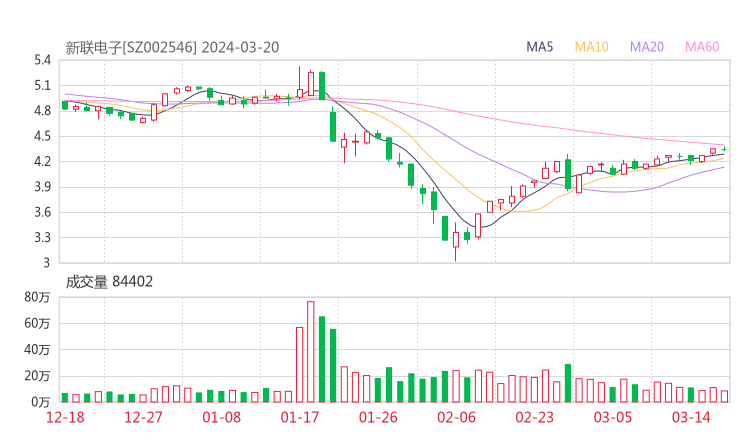
Task: Click the 01-08 date axis label
Action: 221,417
